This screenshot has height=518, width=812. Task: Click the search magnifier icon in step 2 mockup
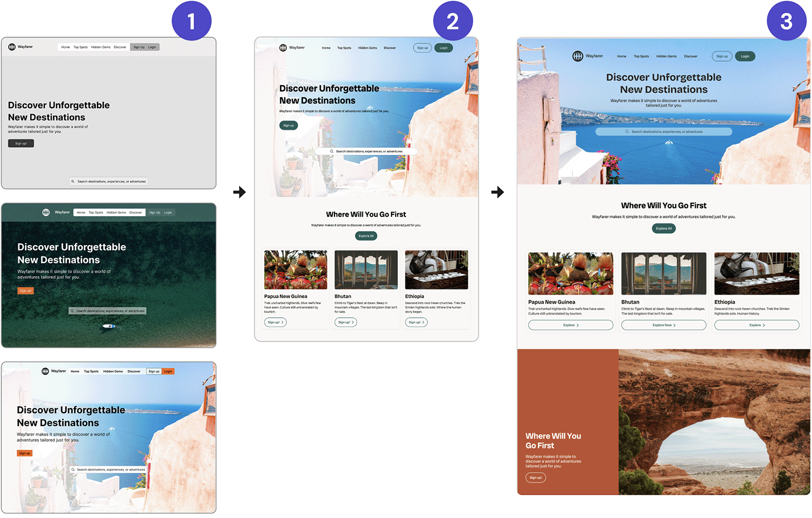[332, 152]
